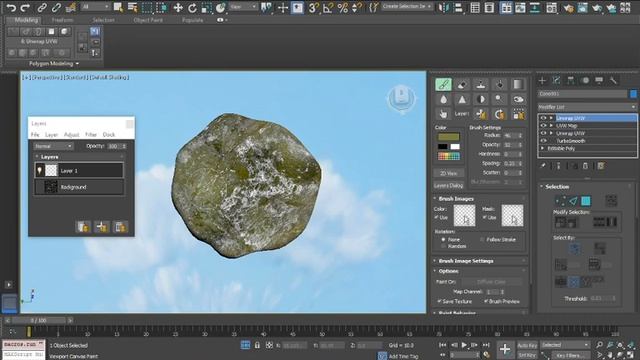Screen dimensions: 640x360
Task: Toggle visibility eye of top Unwrap UVW modifier
Action: click(543, 118)
